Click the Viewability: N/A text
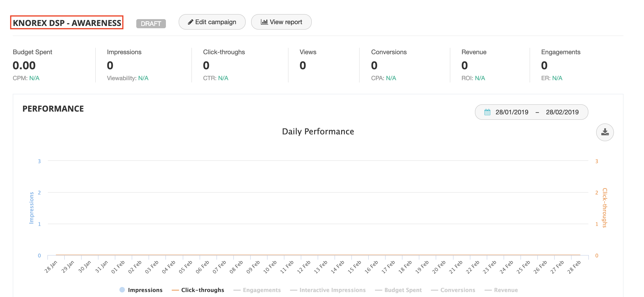The width and height of the screenshot is (644, 297). tap(127, 78)
